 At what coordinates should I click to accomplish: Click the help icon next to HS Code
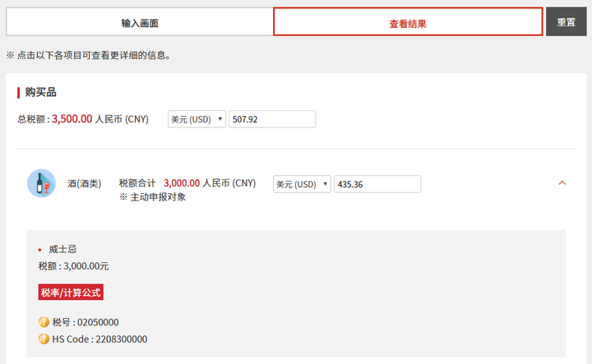point(44,339)
